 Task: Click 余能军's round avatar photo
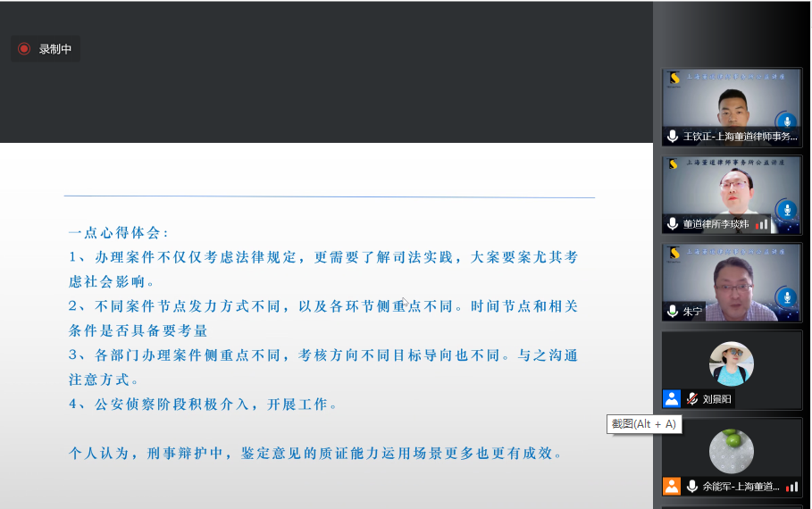[732, 451]
